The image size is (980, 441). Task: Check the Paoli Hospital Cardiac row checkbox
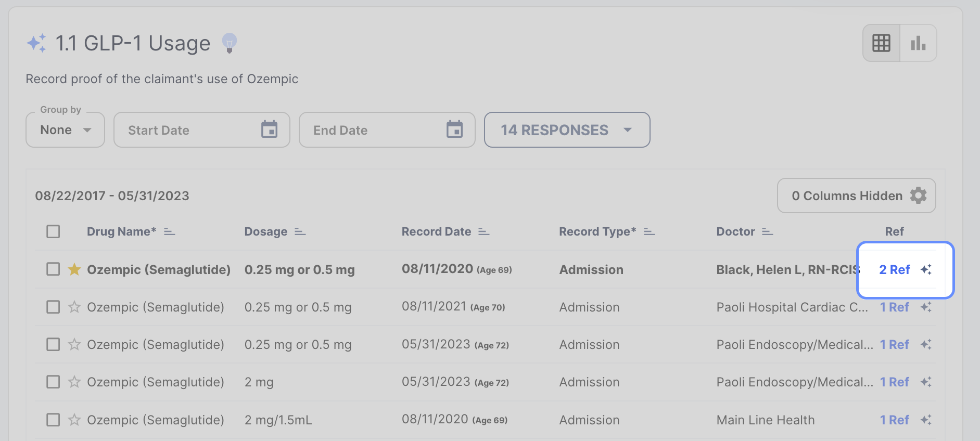53,307
